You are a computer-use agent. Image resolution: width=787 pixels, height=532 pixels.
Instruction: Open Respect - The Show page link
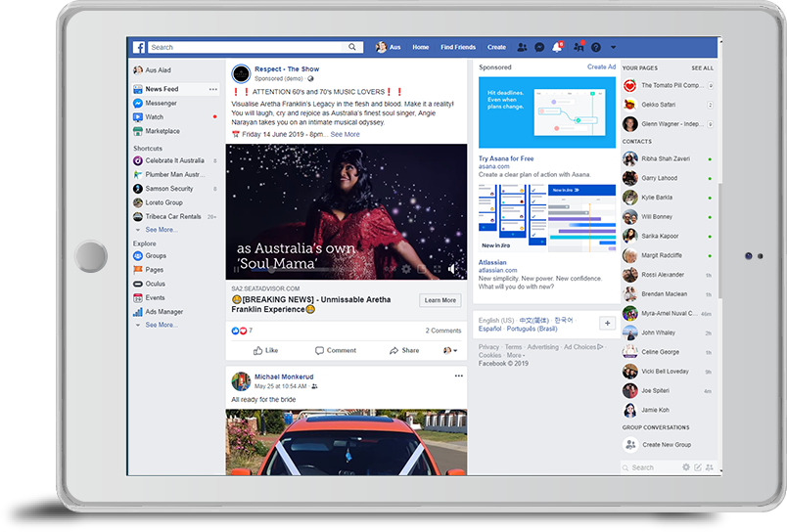tap(287, 69)
